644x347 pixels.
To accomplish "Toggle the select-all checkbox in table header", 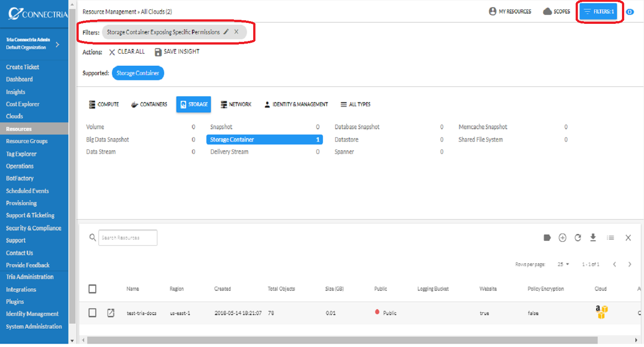I will 93,289.
